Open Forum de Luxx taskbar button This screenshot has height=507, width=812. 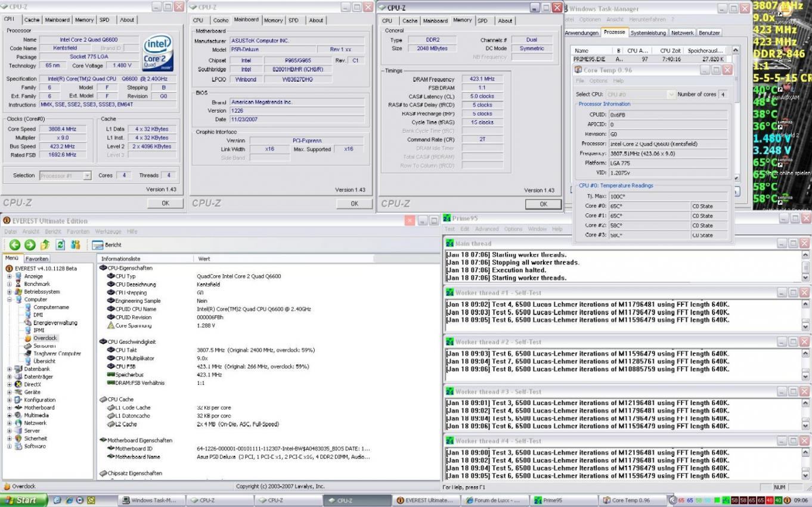coord(496,500)
